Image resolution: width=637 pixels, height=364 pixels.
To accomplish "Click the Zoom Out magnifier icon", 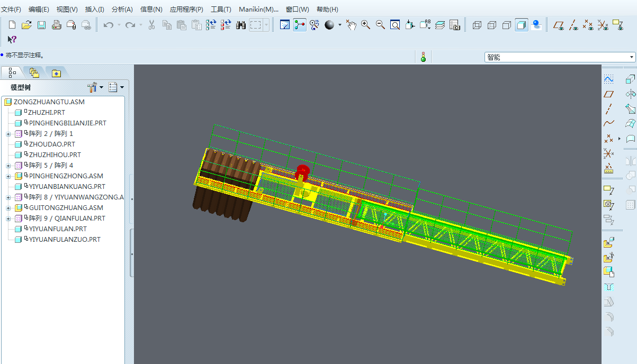I will 380,25.
